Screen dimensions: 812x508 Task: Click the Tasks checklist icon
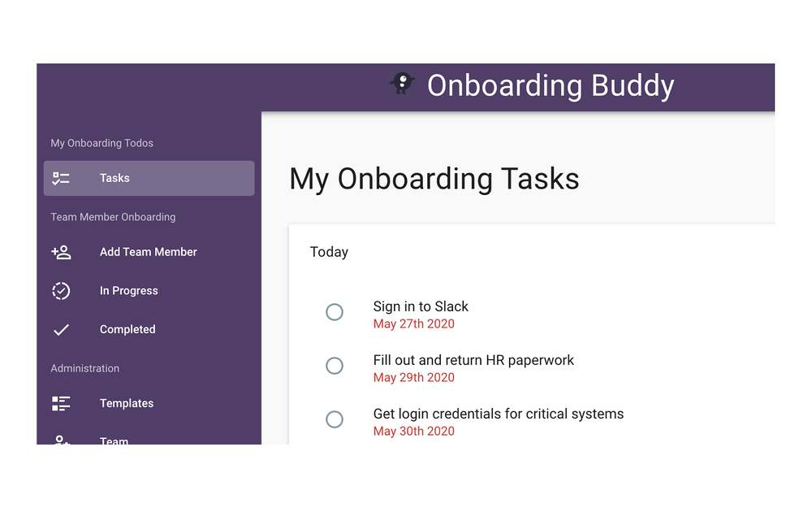point(61,178)
